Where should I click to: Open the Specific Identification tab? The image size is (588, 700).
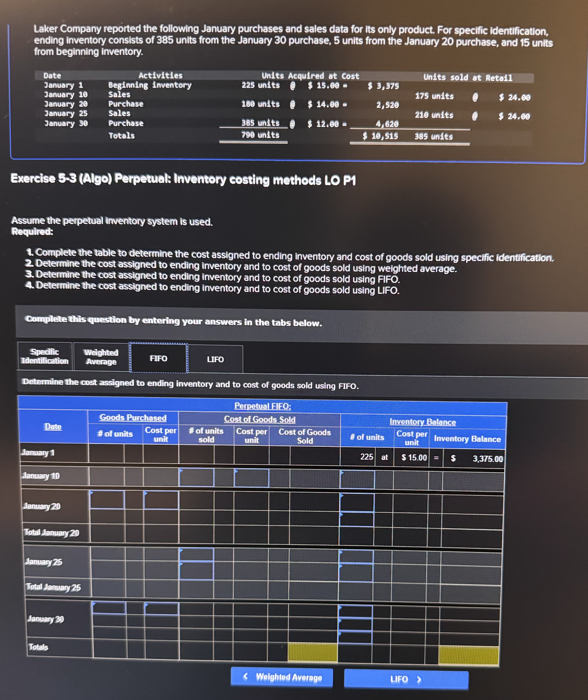pos(45,356)
